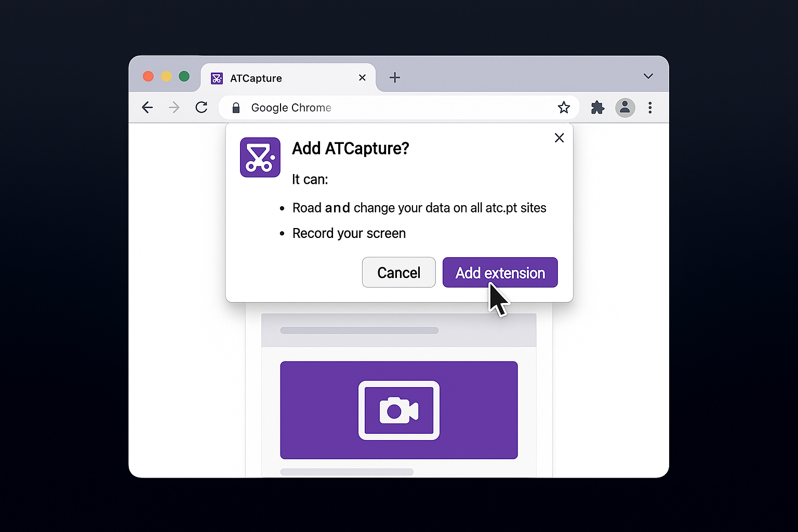Dismiss the Add ATCapture dialog with X

(x=559, y=138)
